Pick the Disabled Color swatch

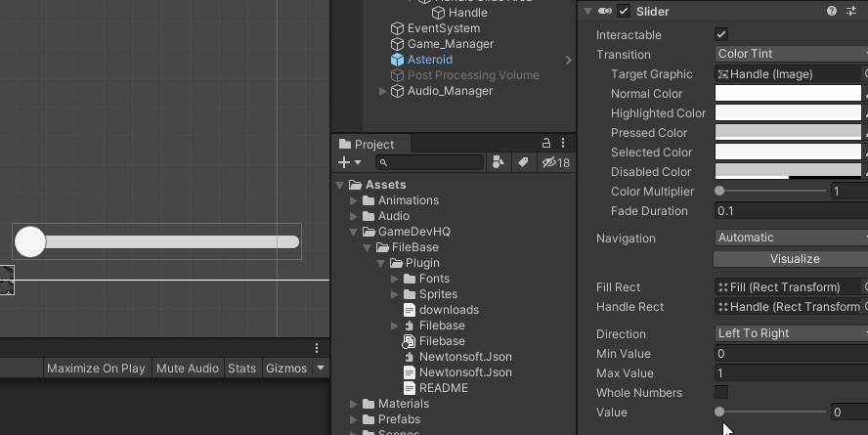[788, 172]
